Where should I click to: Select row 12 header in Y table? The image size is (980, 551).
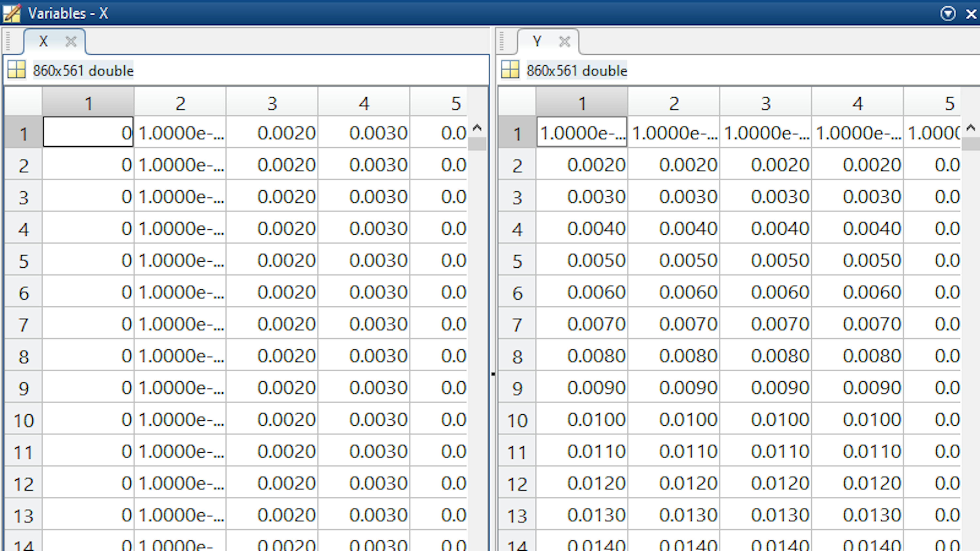[517, 482]
